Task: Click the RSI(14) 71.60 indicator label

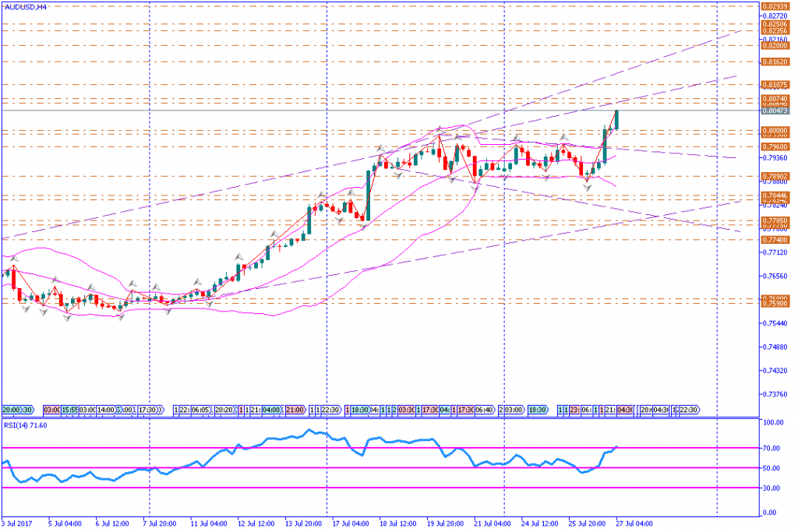Action: [25, 426]
